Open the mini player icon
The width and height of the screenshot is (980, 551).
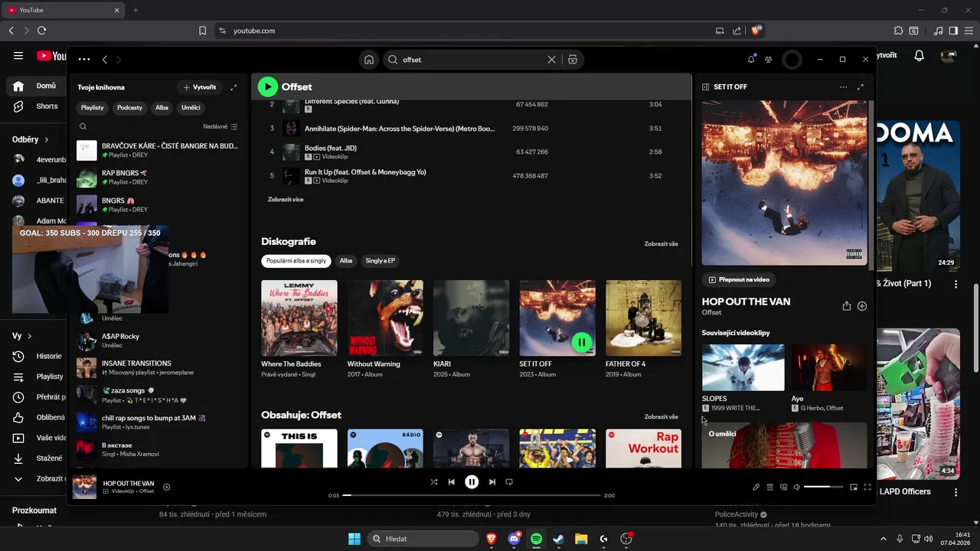click(854, 487)
